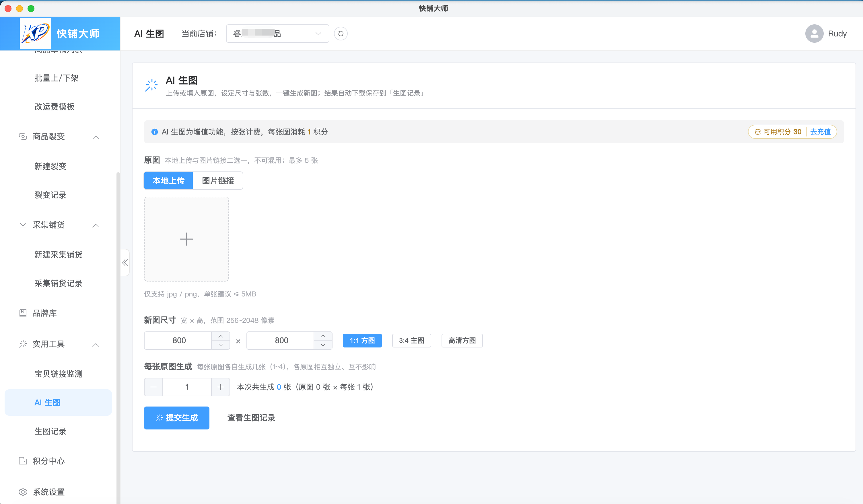Click the 提交生成 button
Image resolution: width=863 pixels, height=504 pixels.
pyautogui.click(x=176, y=418)
